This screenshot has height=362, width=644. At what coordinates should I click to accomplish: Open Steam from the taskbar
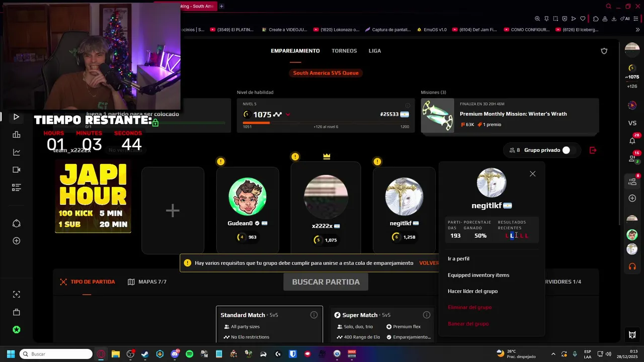[x=145, y=354]
